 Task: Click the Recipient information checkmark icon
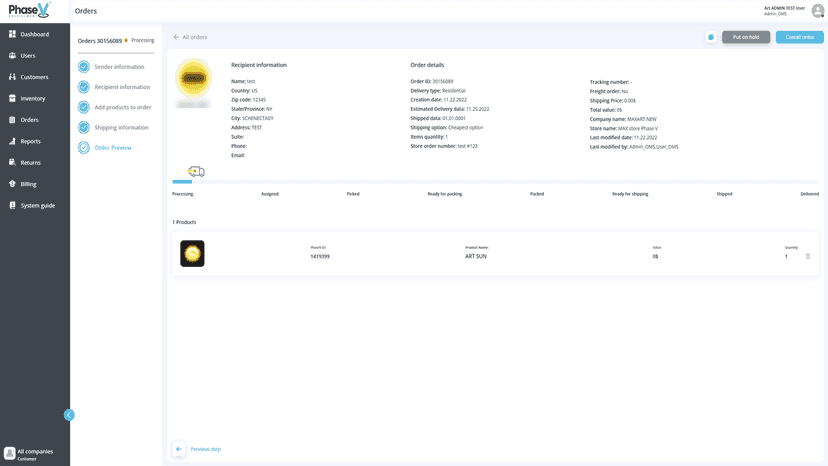[x=83, y=87]
